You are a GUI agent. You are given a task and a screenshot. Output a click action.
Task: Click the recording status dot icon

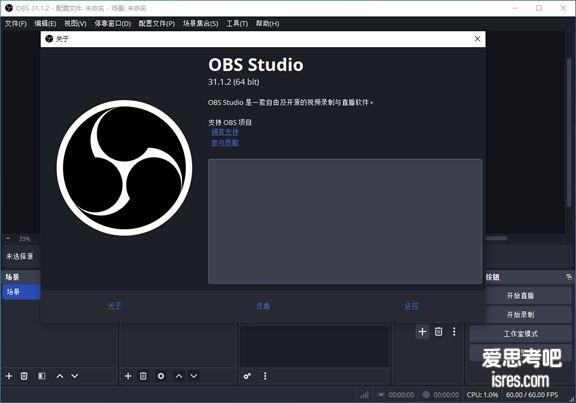[426, 395]
